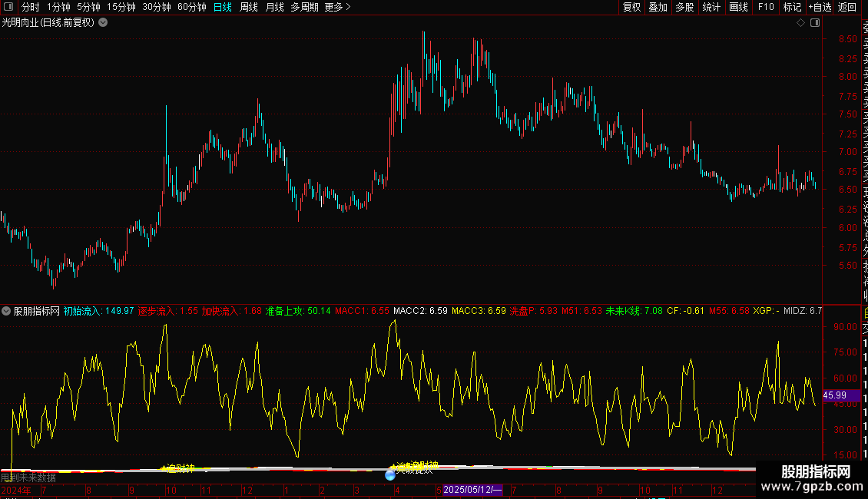868x499 pixels.
Task: Click the 返回 back button
Action: (x=847, y=7)
